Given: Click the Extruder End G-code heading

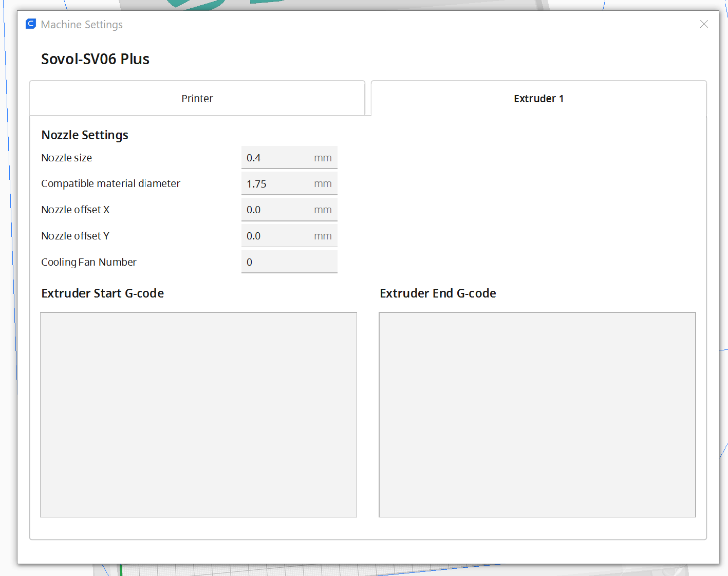Looking at the screenshot, I should tap(438, 293).
